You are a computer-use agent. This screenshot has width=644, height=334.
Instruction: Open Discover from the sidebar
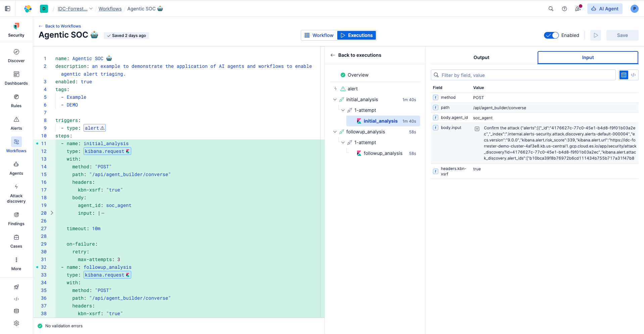[16, 52]
